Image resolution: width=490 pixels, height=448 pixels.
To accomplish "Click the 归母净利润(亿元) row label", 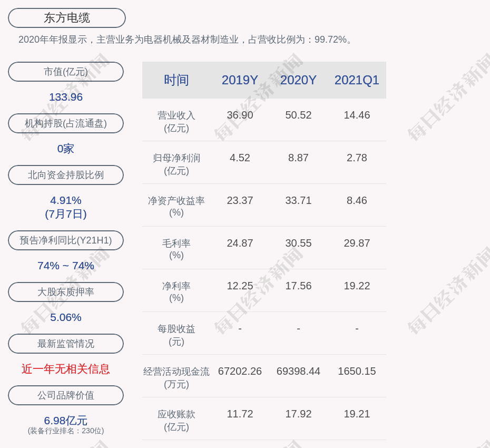I will (x=176, y=164).
